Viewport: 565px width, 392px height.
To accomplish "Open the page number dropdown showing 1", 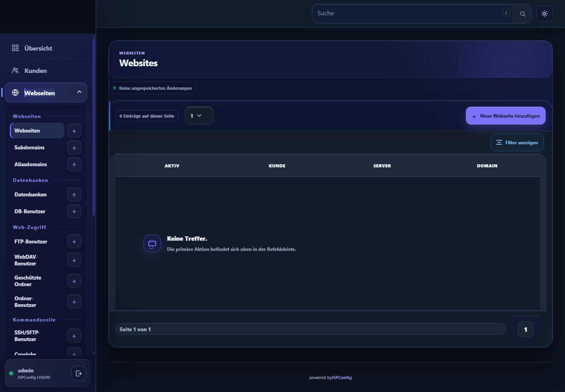I will (x=199, y=116).
